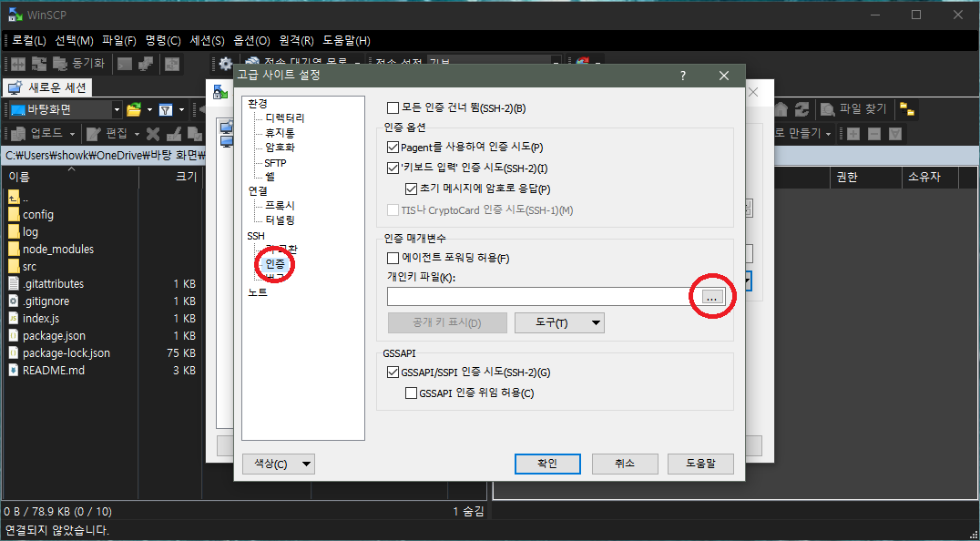
Task: Click the remote panel refresh icon
Action: coord(801,109)
